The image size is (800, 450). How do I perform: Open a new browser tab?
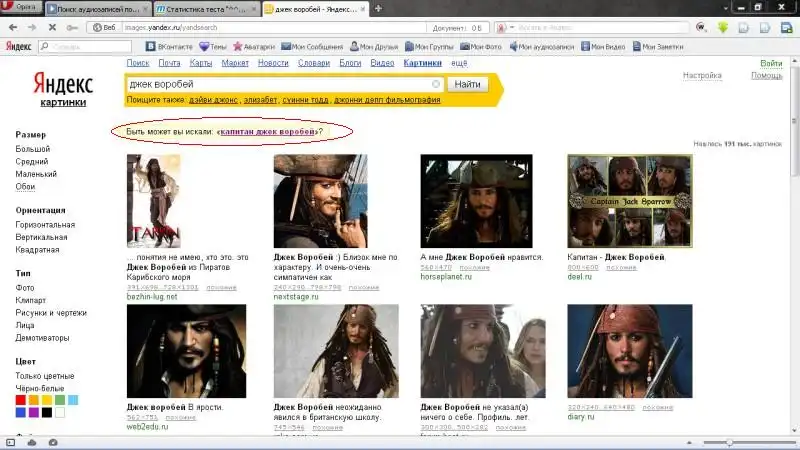coord(378,8)
